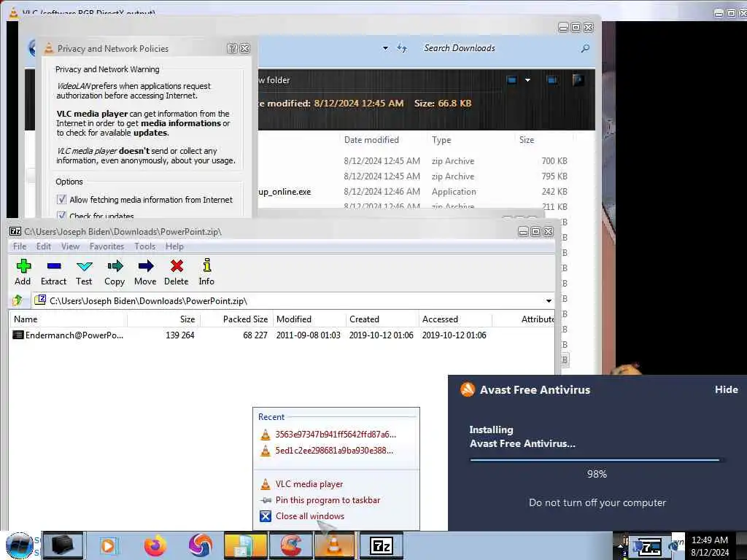
Task: Open the Help menu in 7-Zip
Action: point(174,246)
